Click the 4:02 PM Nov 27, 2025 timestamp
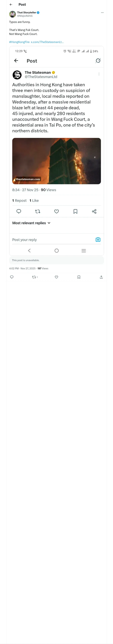 (22, 269)
